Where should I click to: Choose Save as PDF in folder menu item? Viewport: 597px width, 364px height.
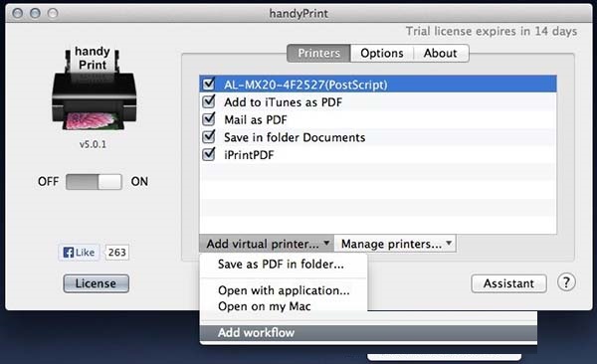point(284,265)
